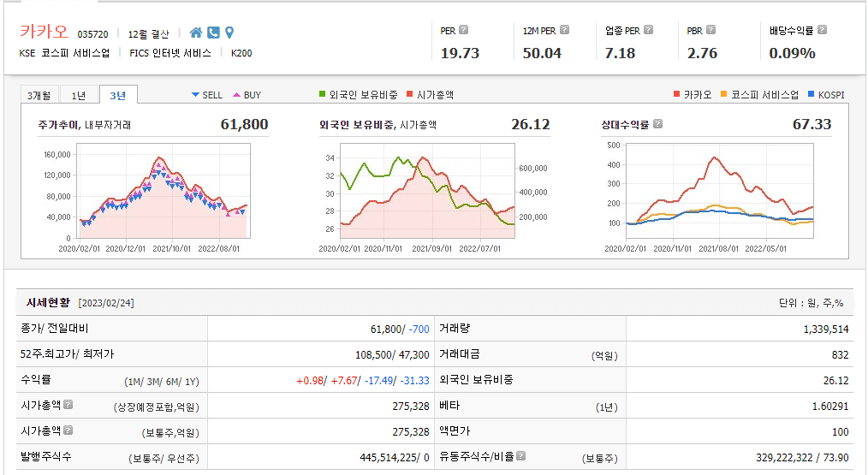This screenshot has height=475, width=868.
Task: Click the 상대수익률 value 67.33
Action: [812, 124]
